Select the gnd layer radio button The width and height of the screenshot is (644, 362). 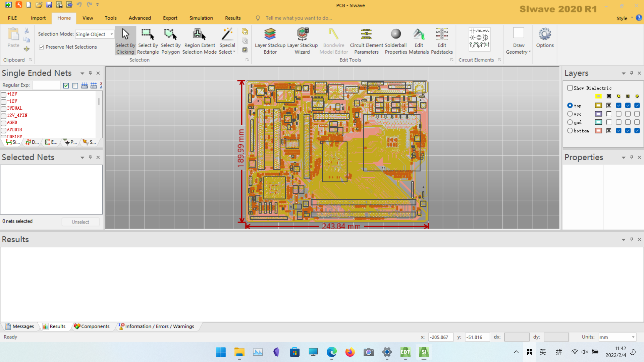point(570,122)
